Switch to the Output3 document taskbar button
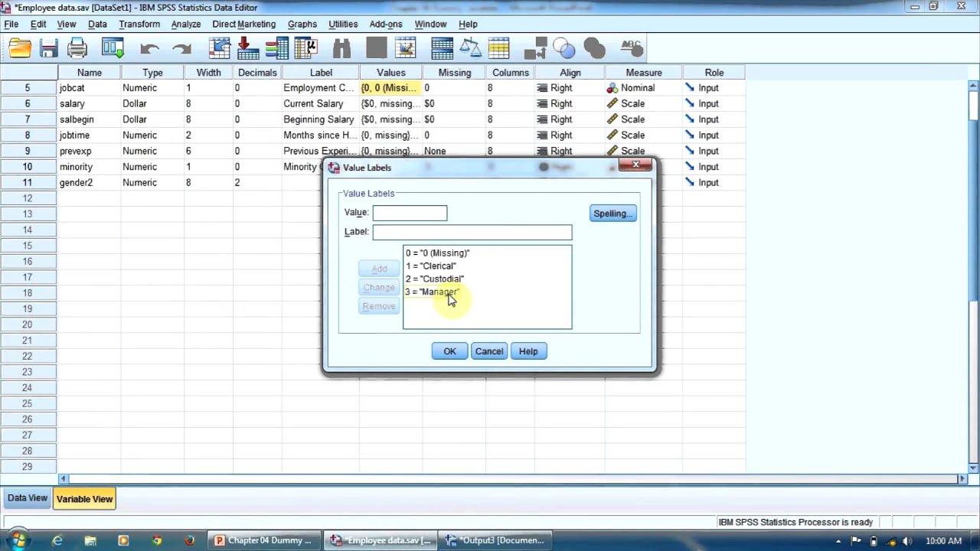The width and height of the screenshot is (980, 551). tap(495, 540)
